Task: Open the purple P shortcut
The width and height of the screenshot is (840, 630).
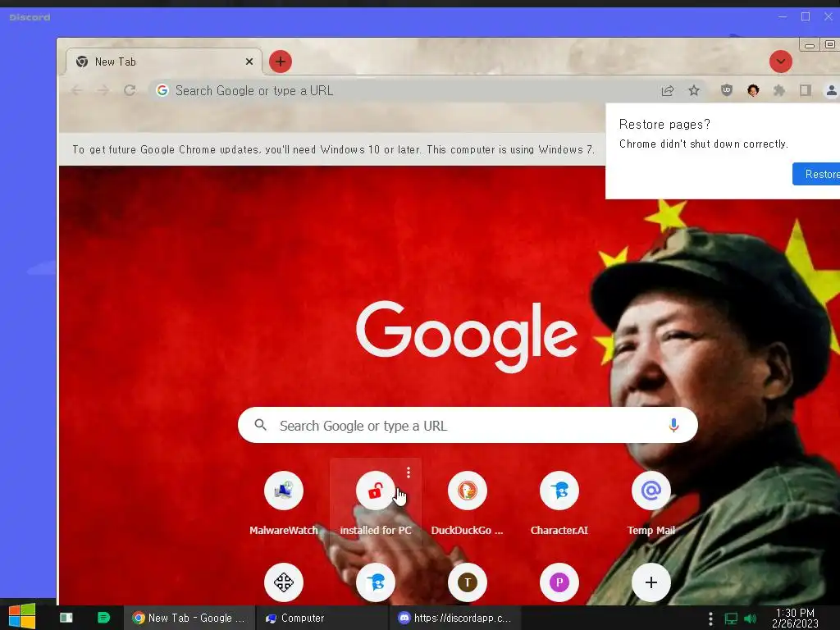Action: point(559,582)
